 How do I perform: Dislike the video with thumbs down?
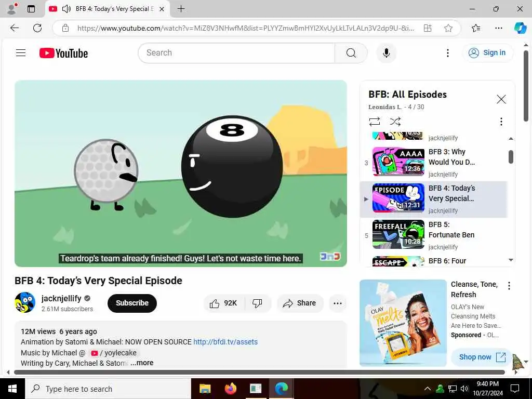tap(257, 303)
